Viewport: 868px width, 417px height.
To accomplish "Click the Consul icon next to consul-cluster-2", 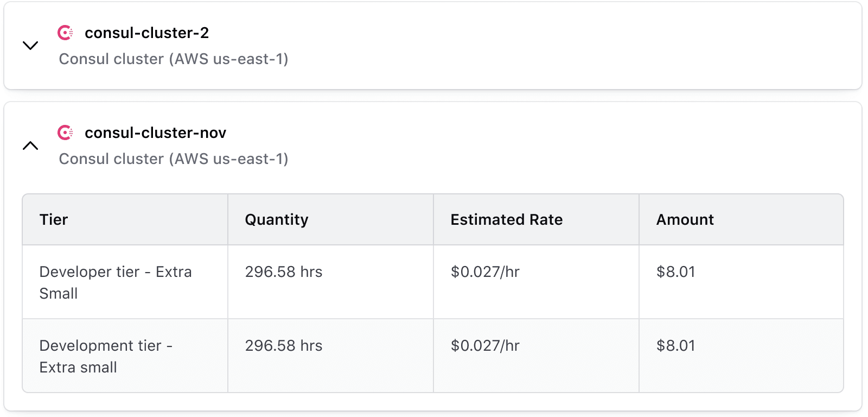I will click(x=66, y=33).
